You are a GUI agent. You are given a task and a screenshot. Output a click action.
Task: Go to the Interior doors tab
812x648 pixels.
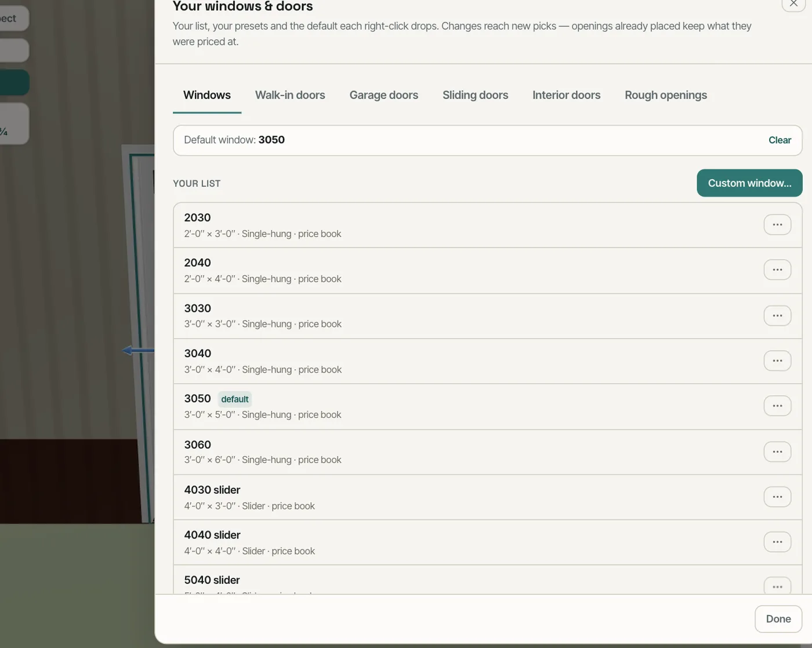pyautogui.click(x=567, y=95)
